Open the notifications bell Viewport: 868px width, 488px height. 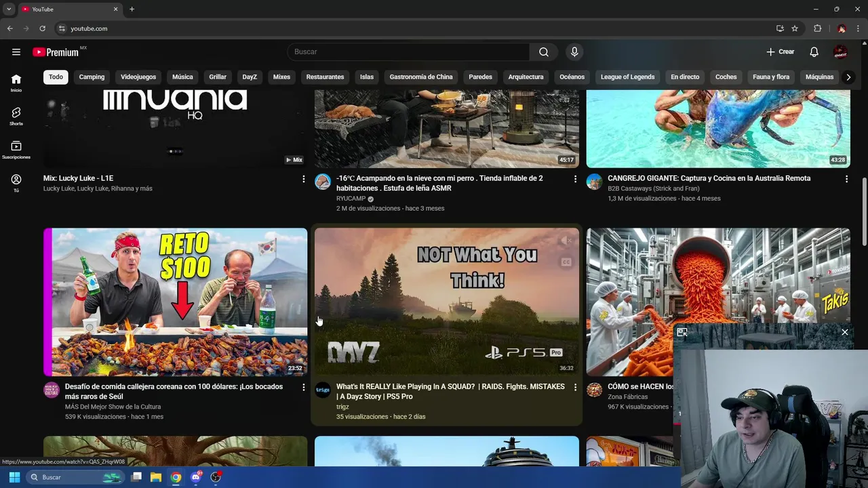(814, 52)
